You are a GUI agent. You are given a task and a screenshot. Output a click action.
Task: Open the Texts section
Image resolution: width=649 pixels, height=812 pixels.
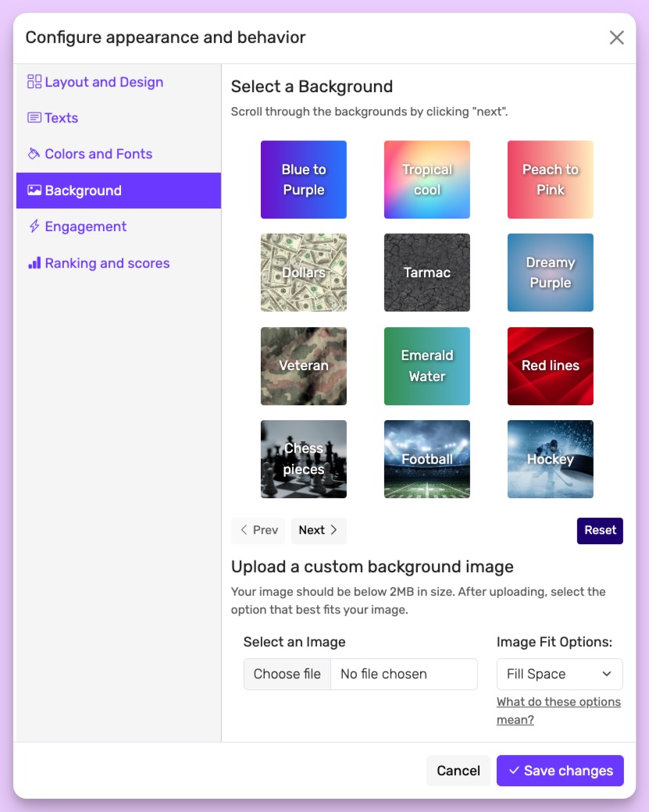119,118
